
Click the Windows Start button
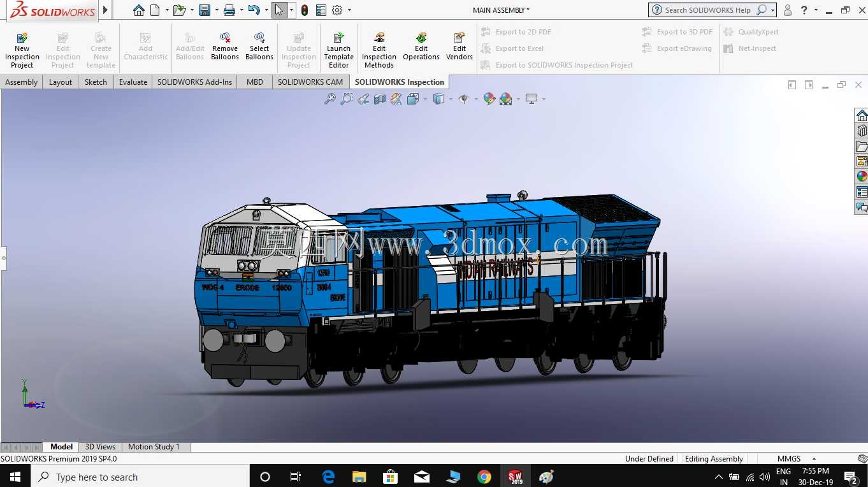15,476
